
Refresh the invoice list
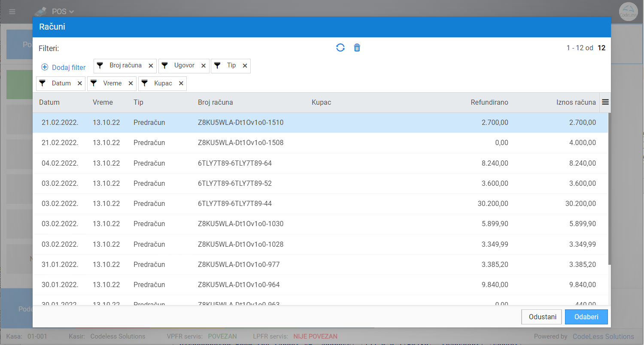pyautogui.click(x=340, y=48)
